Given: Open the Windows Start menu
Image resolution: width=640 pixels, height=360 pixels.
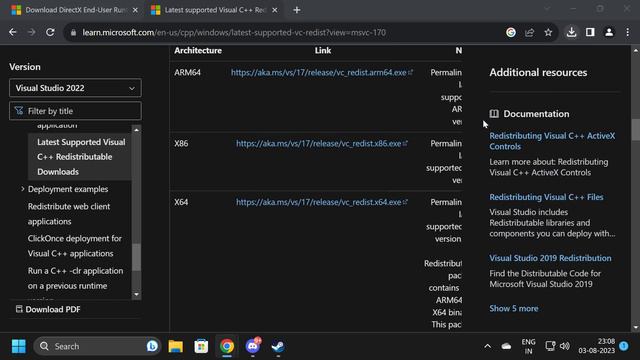Looking at the screenshot, I should tap(18, 346).
